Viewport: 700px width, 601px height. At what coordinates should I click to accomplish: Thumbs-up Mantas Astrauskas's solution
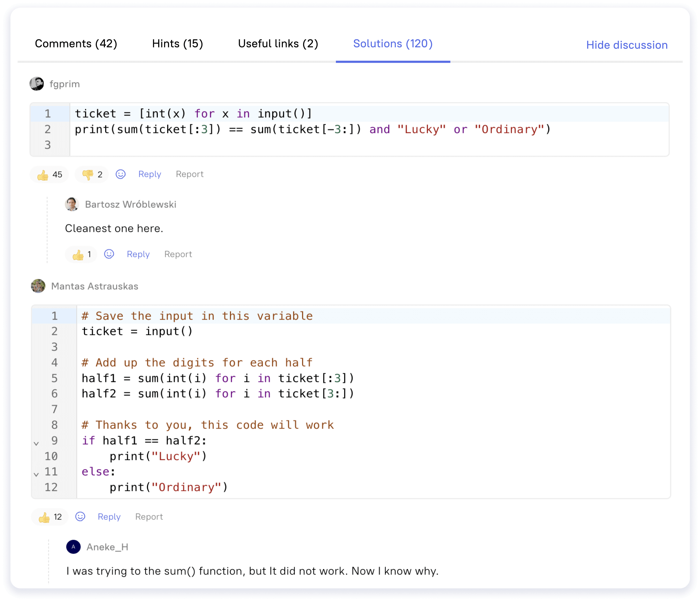(50, 517)
